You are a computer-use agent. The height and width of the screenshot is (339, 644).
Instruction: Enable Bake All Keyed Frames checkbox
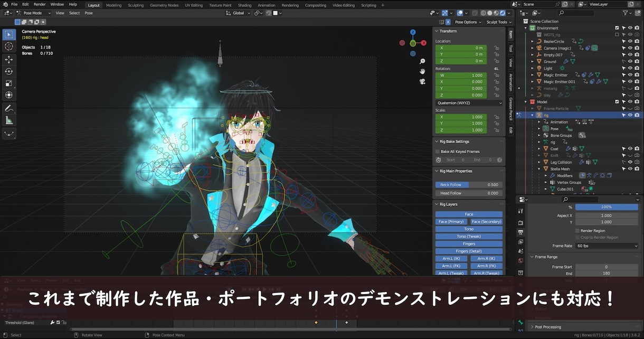(438, 152)
